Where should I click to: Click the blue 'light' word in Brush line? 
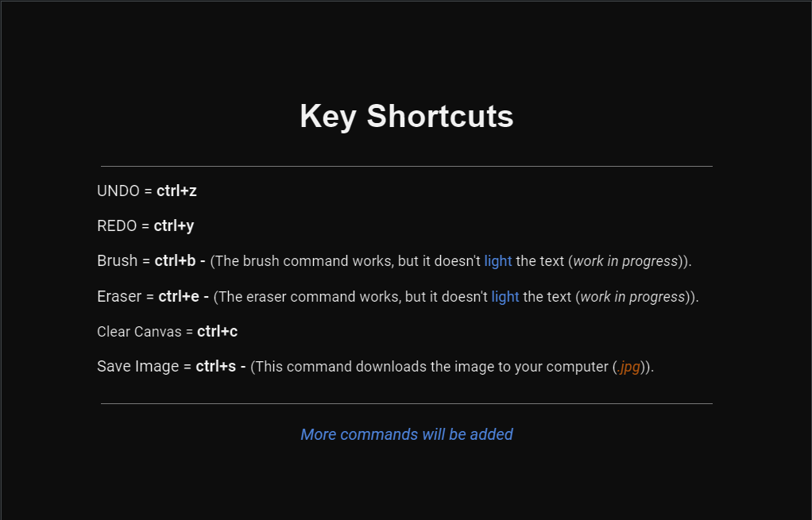[x=498, y=261]
